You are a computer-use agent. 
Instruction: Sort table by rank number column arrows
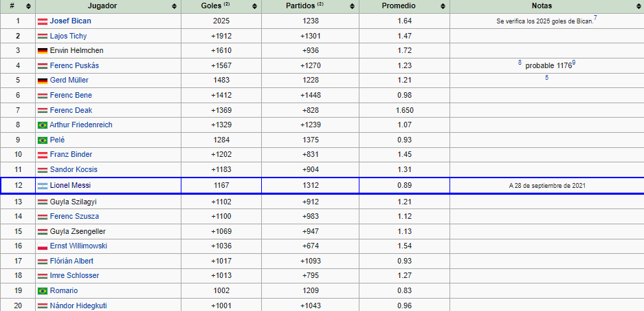coord(28,6)
